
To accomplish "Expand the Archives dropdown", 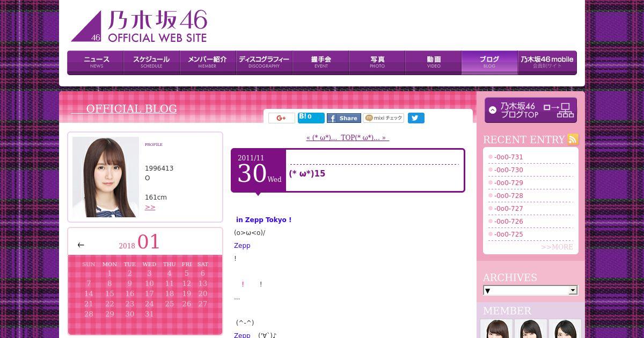I will [530, 290].
